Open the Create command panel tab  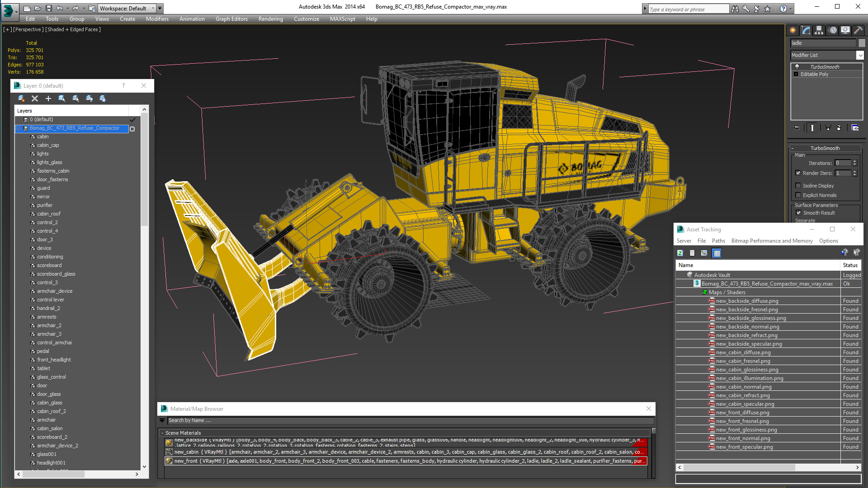(x=793, y=30)
